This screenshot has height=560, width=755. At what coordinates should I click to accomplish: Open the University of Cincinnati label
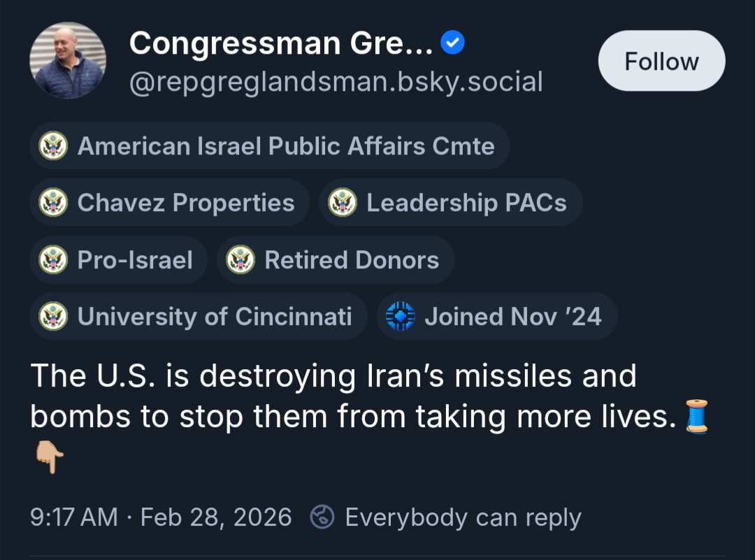coord(215,317)
